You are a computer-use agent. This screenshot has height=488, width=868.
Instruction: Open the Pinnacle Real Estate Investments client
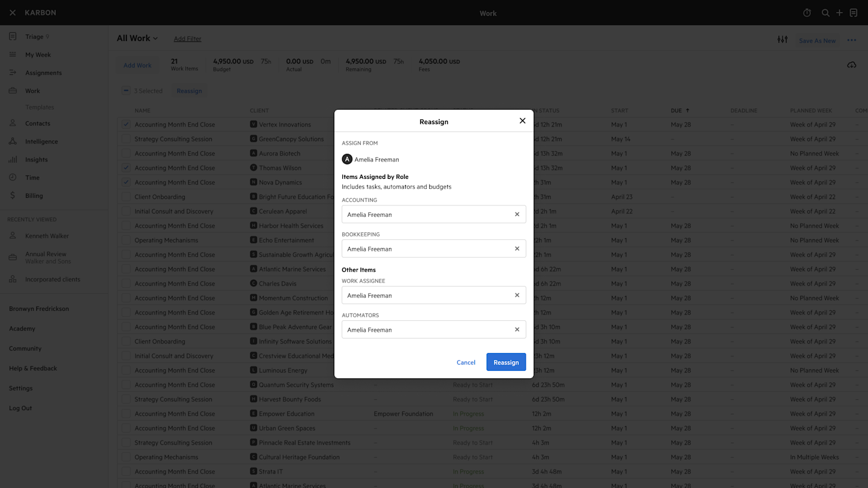[305, 442]
